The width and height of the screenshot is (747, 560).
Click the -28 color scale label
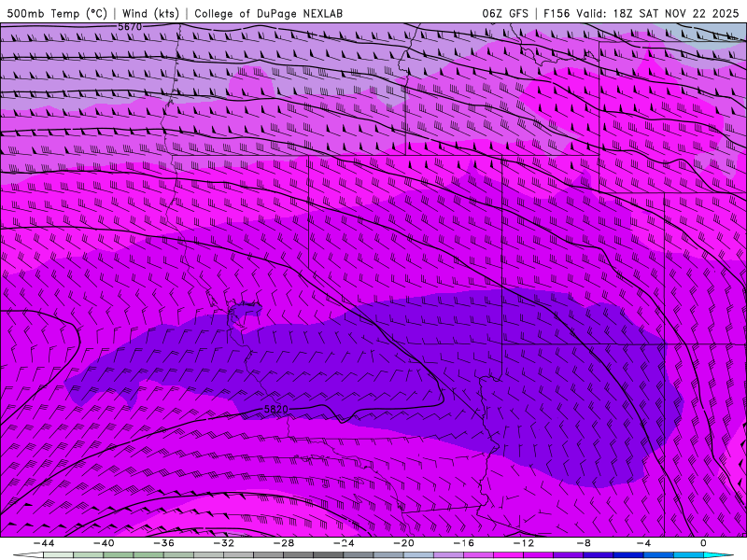coord(284,543)
